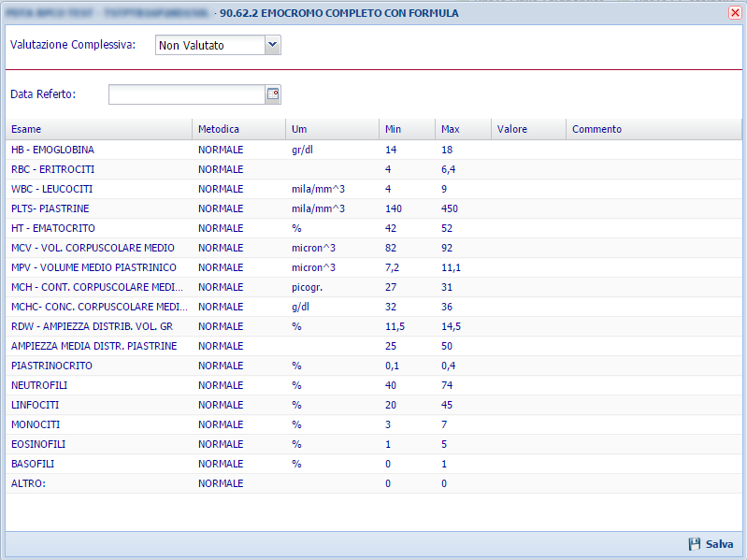Click the Non Valutato combo box field
Viewport: 747px width, 560px height.
[209, 45]
